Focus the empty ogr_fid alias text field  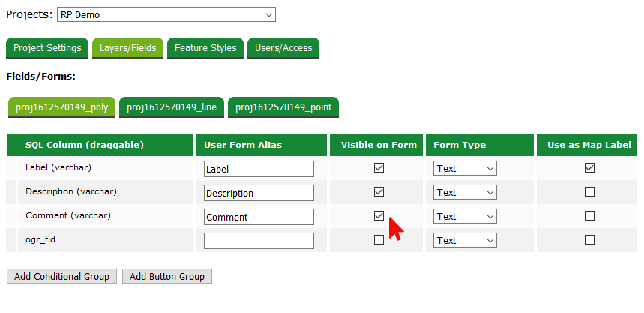coord(259,241)
